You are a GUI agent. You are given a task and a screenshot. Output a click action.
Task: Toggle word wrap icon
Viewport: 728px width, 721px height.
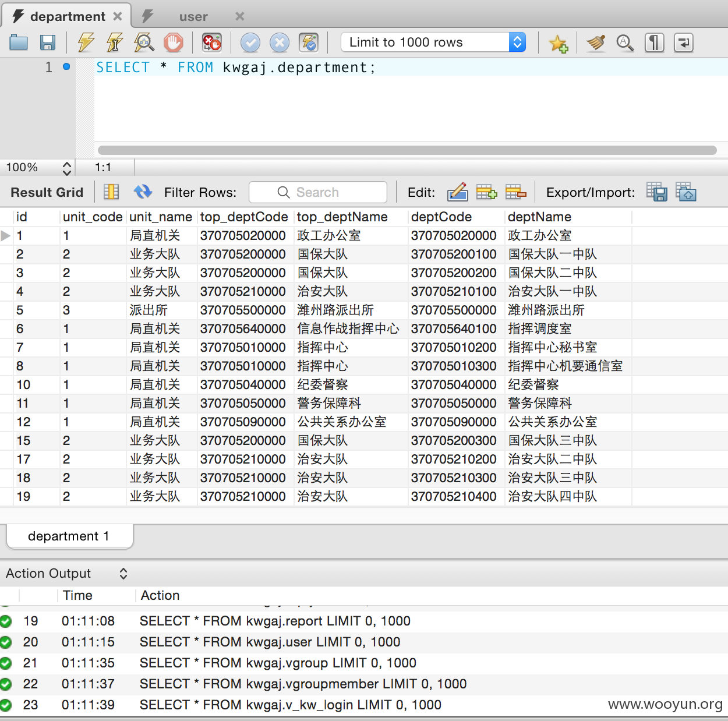tap(684, 43)
